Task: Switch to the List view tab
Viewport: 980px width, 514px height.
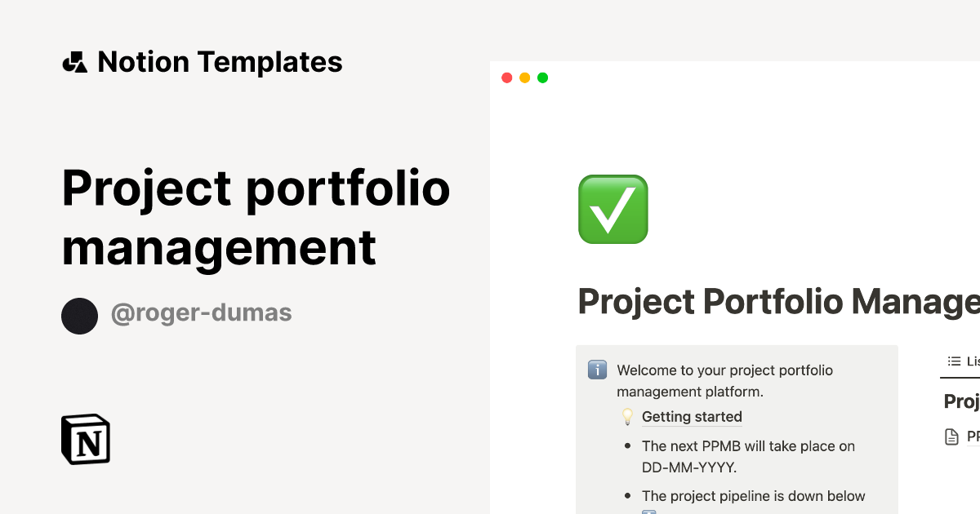Action: pyautogui.click(x=964, y=361)
